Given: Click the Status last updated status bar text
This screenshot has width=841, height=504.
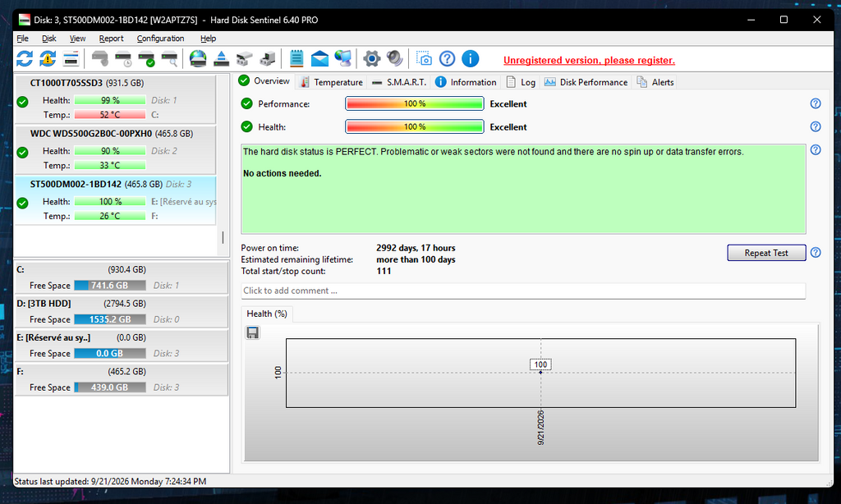Looking at the screenshot, I should coord(111,482).
